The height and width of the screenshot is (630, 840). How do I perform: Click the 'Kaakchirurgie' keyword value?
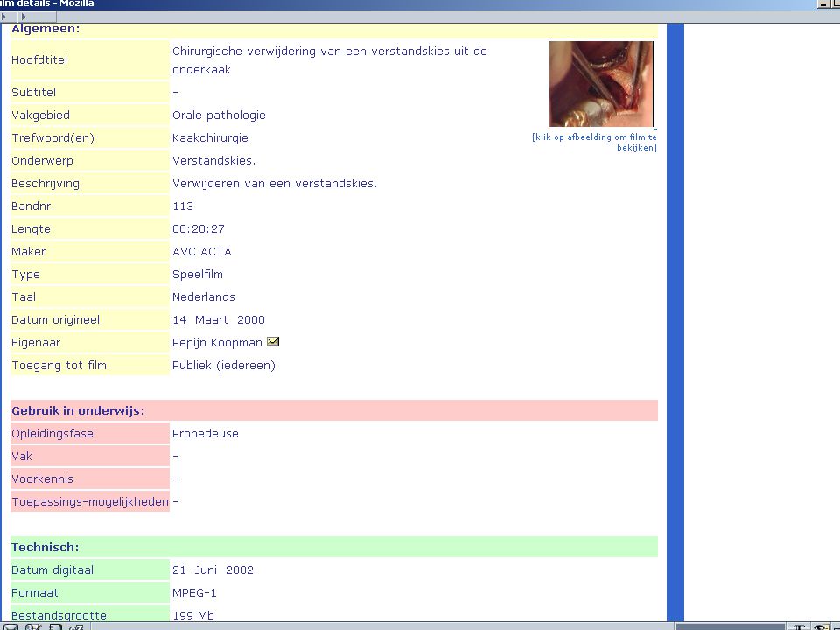(210, 137)
